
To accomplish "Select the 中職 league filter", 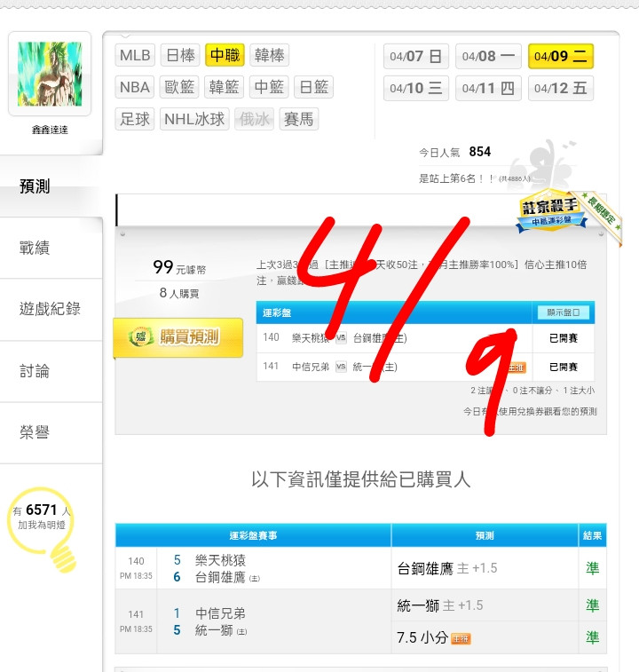I will [x=225, y=55].
